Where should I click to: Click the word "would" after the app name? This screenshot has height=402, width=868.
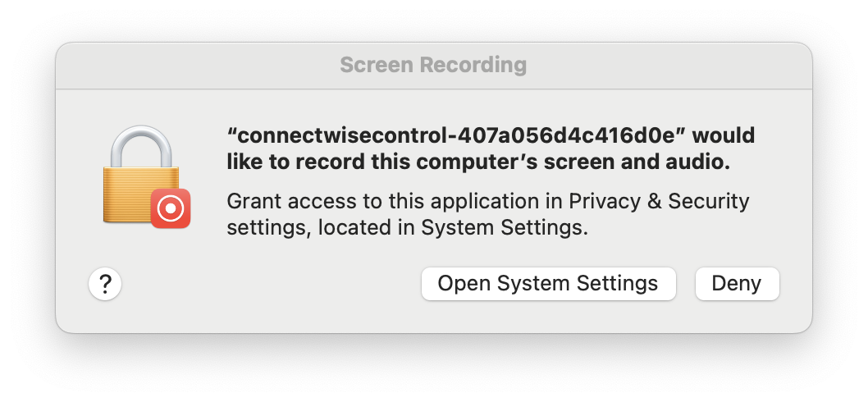click(724, 135)
